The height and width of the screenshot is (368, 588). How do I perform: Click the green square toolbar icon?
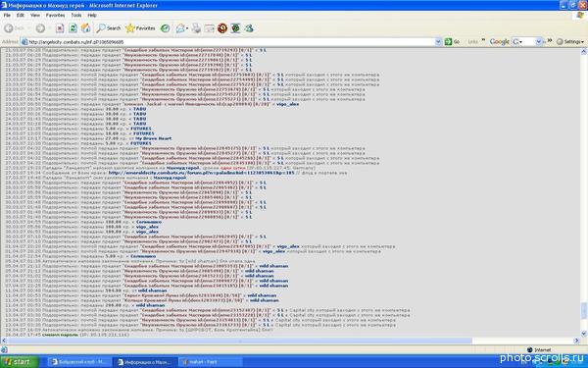click(x=235, y=28)
